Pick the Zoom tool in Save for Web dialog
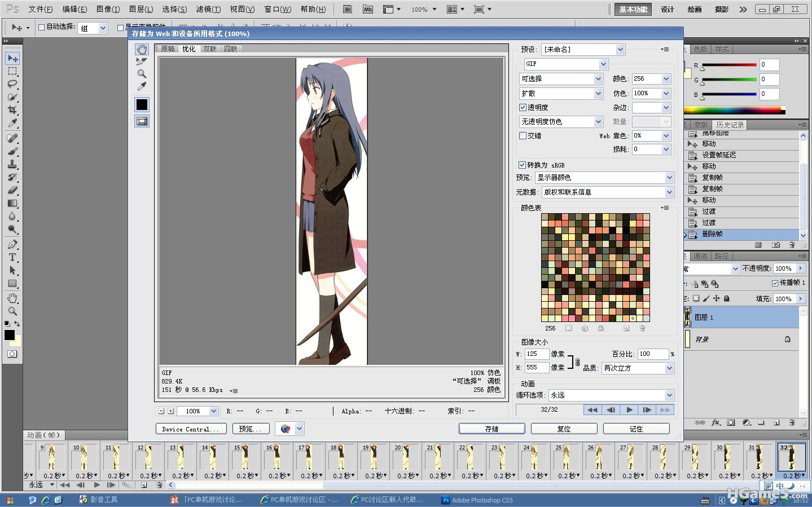This screenshot has width=812, height=507. 142,74
